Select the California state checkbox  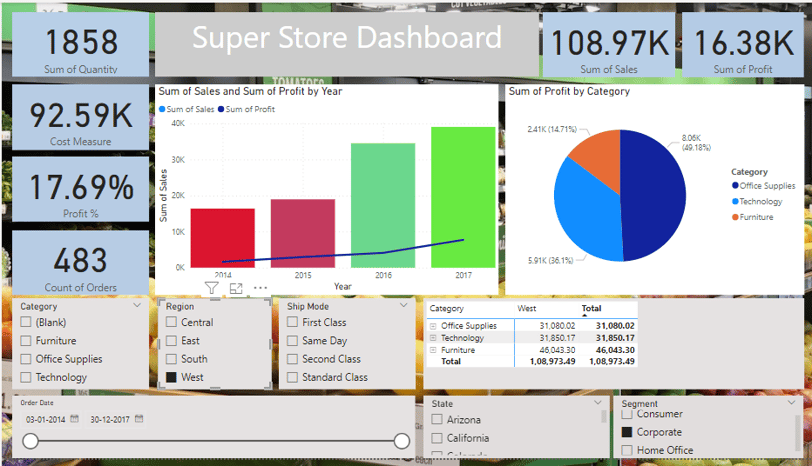point(437,438)
